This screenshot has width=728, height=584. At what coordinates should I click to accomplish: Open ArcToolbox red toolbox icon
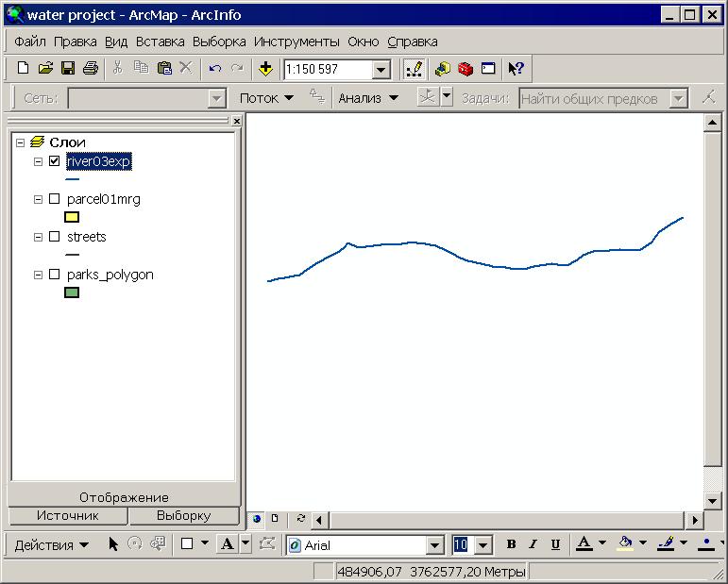coord(466,69)
